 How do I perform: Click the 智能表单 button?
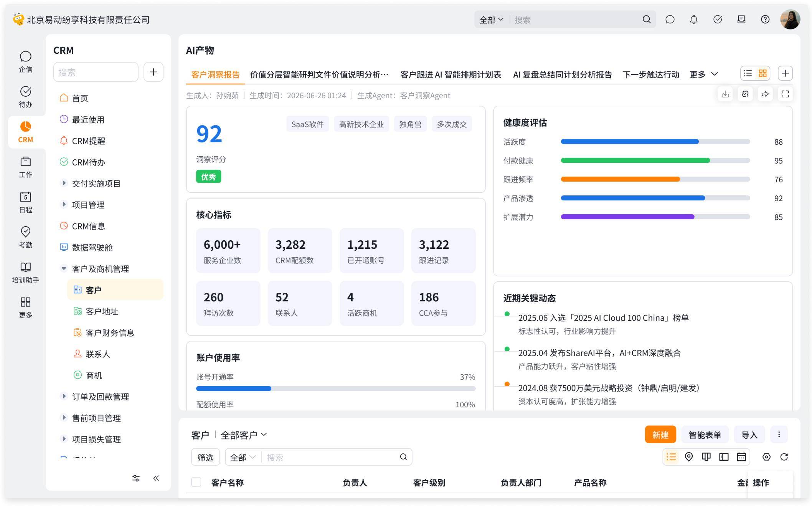[705, 435]
